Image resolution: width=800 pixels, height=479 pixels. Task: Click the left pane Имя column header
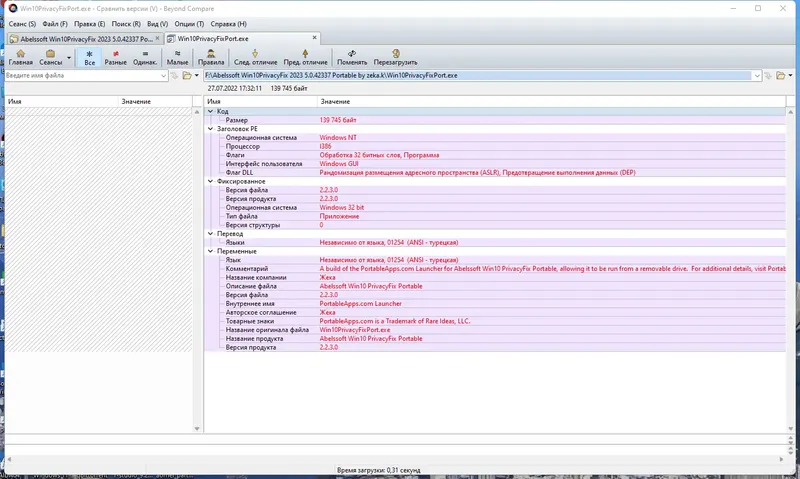pyautogui.click(x=61, y=102)
